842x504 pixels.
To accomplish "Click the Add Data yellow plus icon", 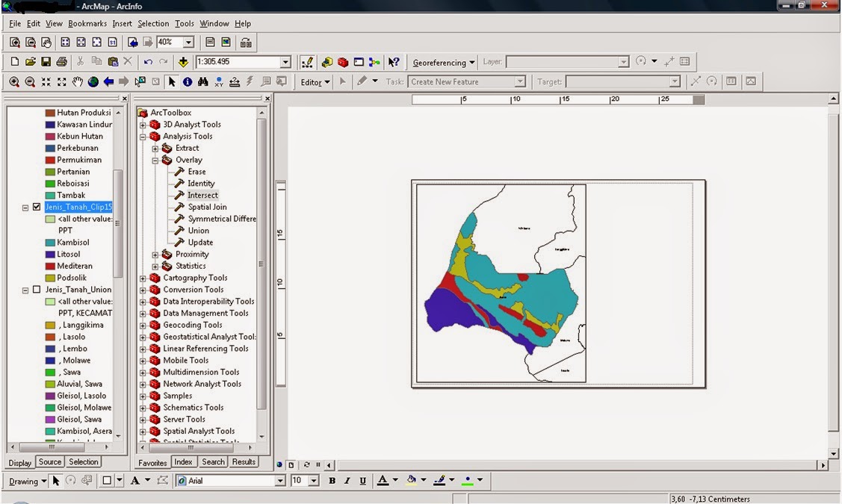I will tap(182, 61).
